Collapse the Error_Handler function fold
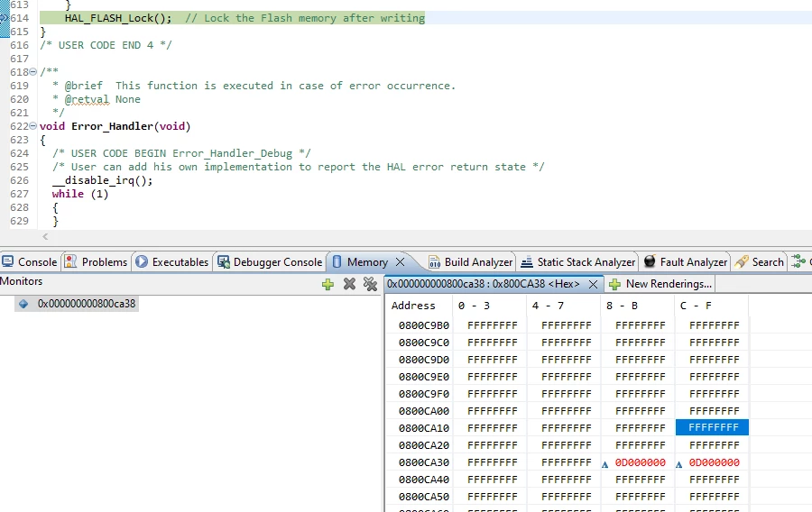 (x=33, y=125)
